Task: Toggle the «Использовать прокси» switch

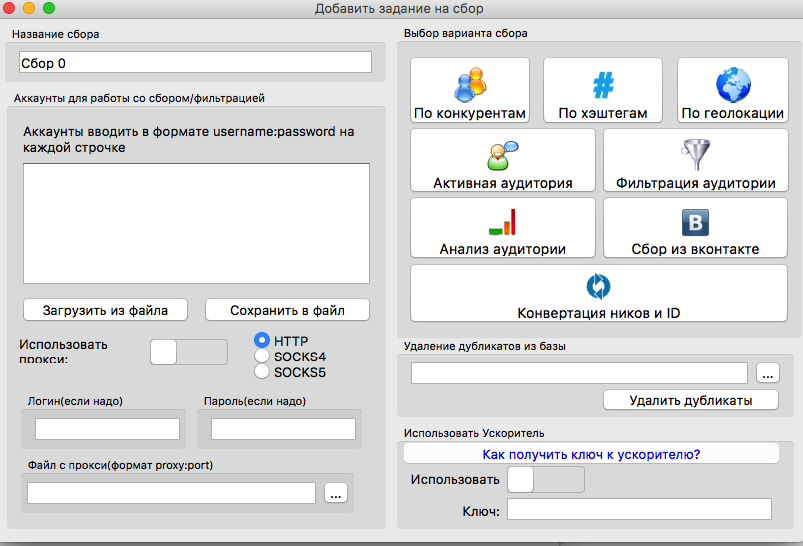Action: coord(188,351)
